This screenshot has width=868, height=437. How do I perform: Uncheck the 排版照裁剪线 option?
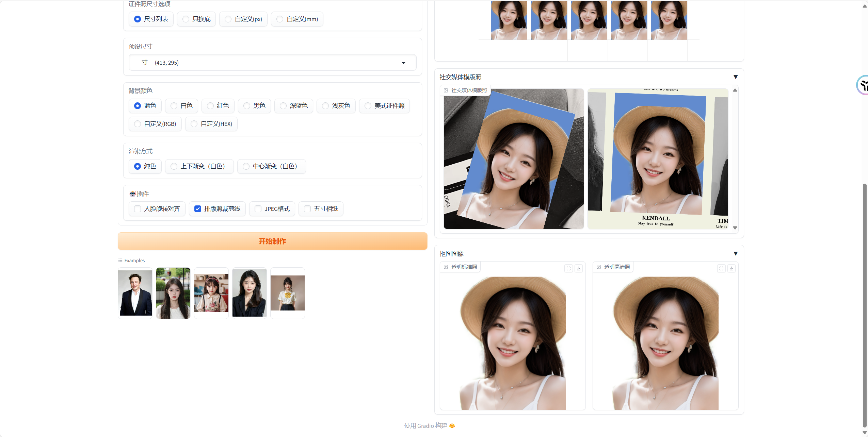pyautogui.click(x=198, y=209)
